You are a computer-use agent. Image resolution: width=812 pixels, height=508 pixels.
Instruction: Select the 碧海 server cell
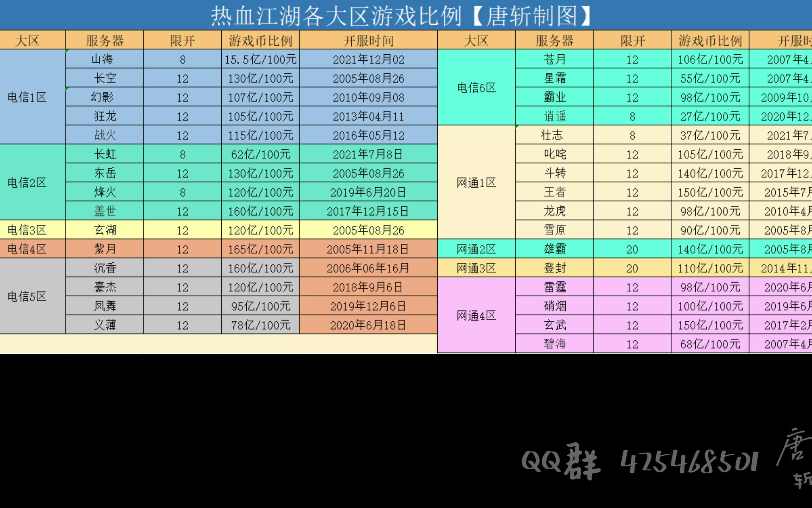tap(554, 344)
